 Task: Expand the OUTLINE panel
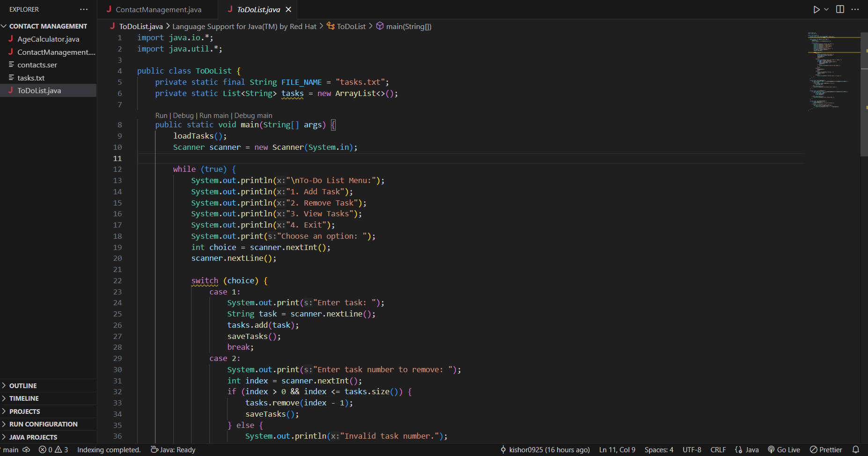[23, 386]
